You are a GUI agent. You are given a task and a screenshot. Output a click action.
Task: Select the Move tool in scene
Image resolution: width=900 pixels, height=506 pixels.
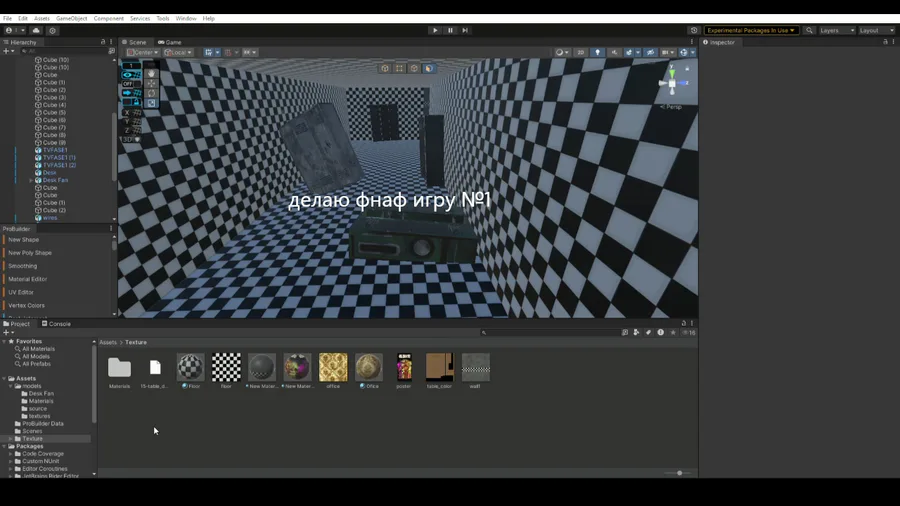tap(151, 83)
